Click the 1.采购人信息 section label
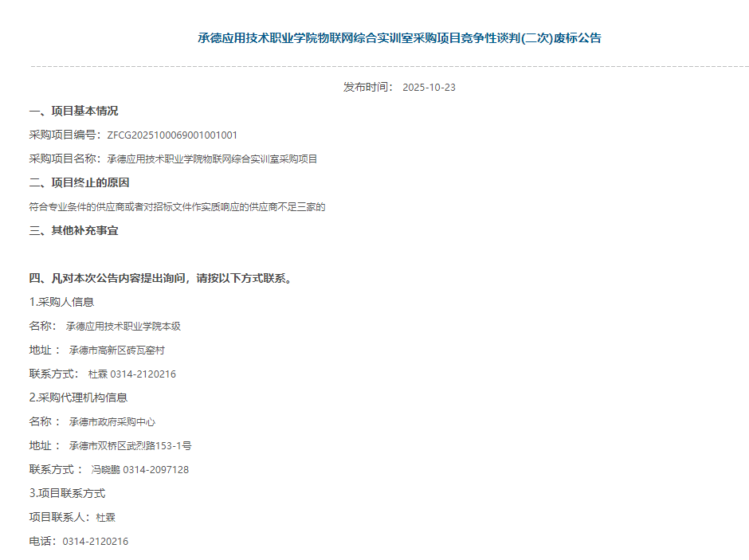749x560 pixels. 62,302
